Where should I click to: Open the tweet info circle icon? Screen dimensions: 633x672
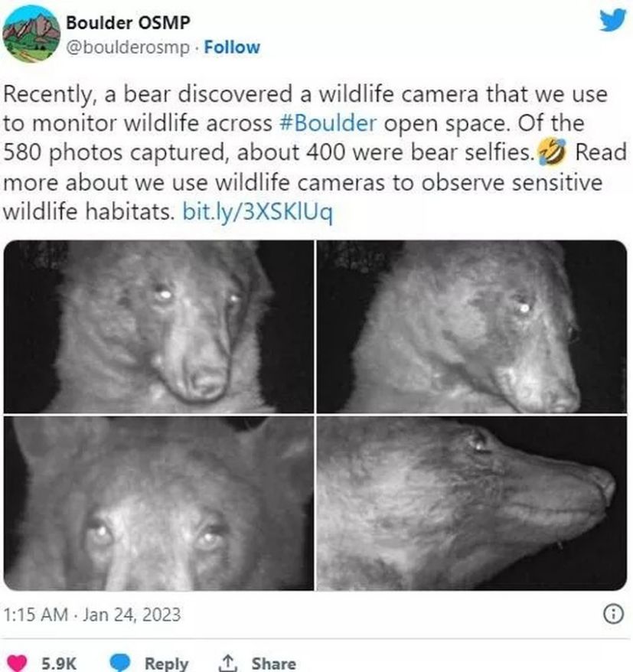point(613,614)
